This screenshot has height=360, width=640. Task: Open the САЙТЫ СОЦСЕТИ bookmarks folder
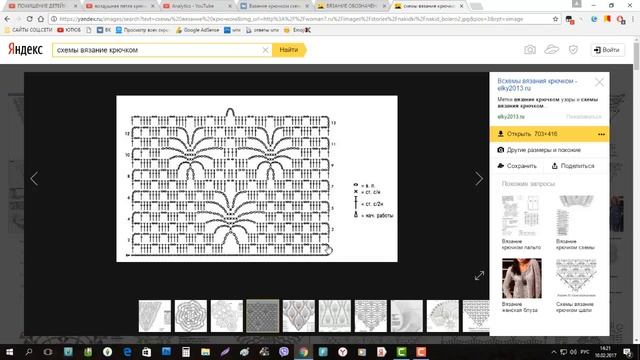(28, 30)
